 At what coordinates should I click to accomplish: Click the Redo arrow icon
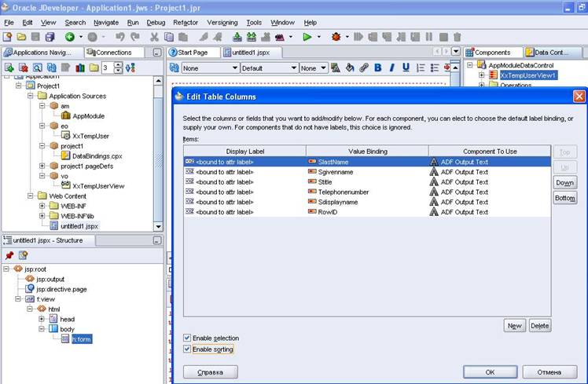coord(135,37)
